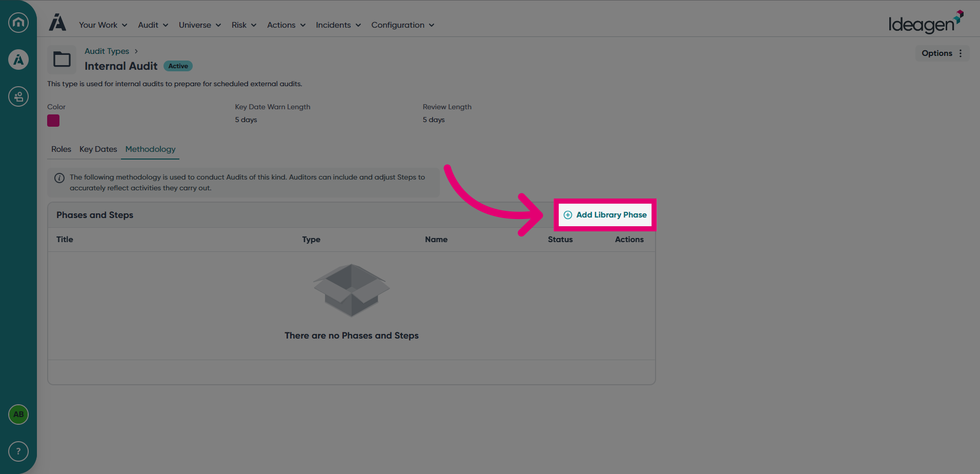Click the Review Length label
980x474 pixels.
pos(447,107)
